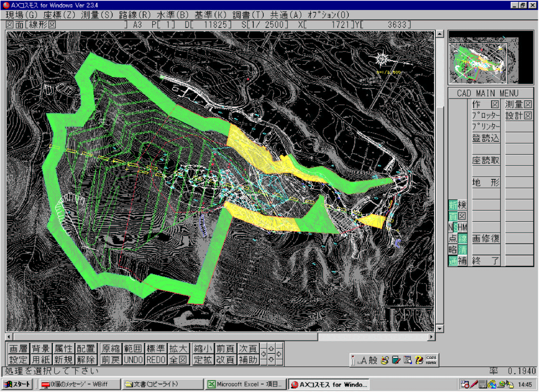
Task: Open the 路線(R) menu
Action: [135, 15]
